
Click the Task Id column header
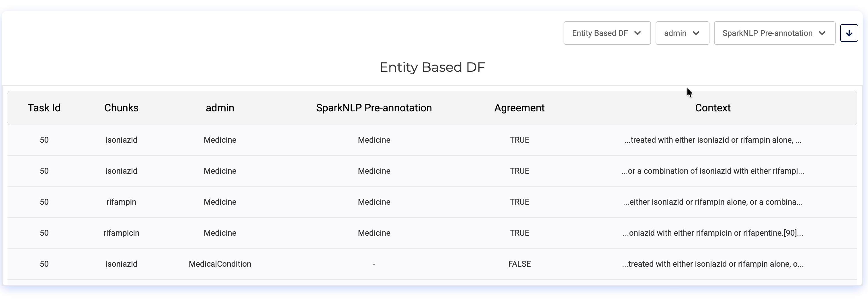(44, 108)
